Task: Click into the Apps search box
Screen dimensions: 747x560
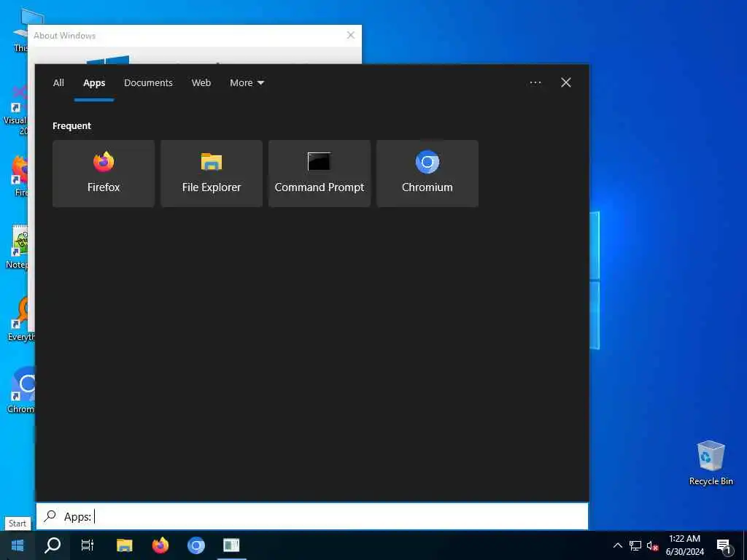Action: (312, 516)
